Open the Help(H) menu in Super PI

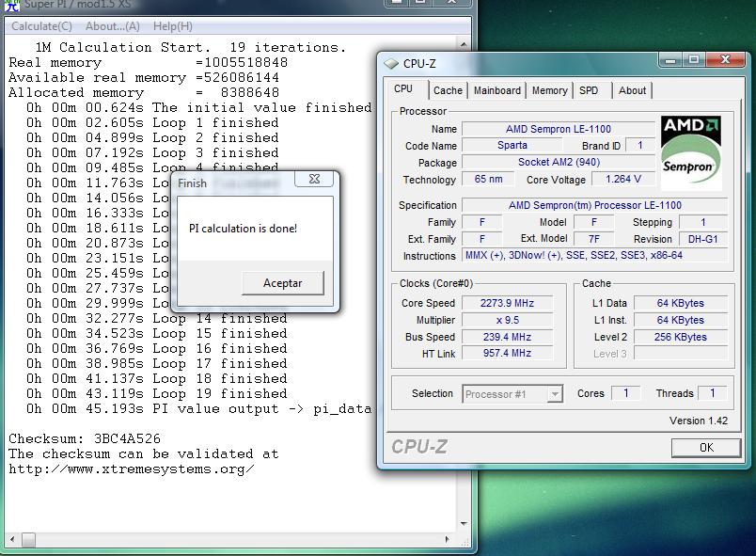point(173,26)
